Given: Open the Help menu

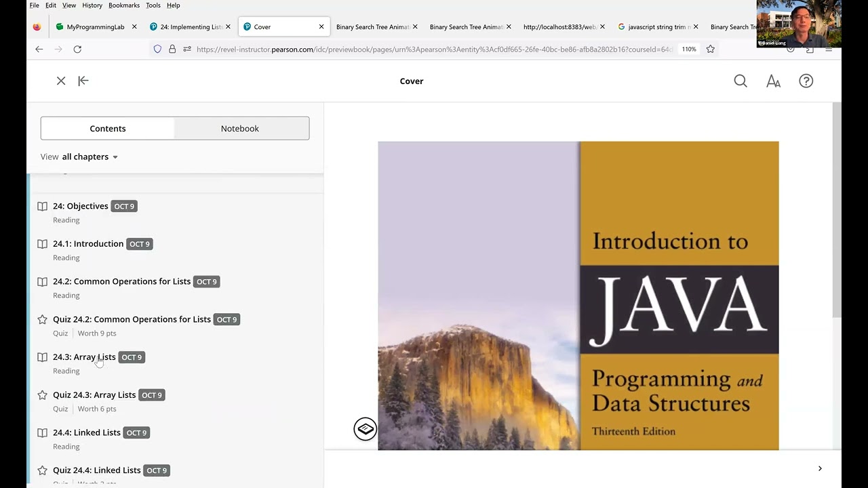Looking at the screenshot, I should pos(174,5).
